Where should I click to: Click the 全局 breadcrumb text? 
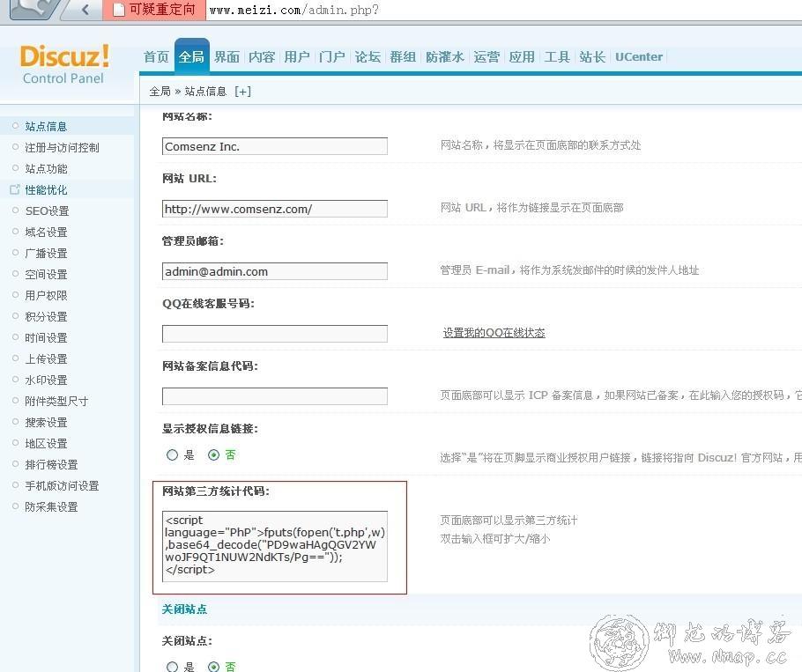coord(160,92)
